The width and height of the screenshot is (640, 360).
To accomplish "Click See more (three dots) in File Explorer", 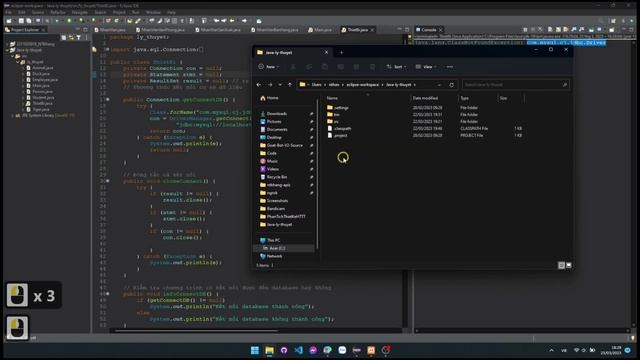I will click(450, 67).
